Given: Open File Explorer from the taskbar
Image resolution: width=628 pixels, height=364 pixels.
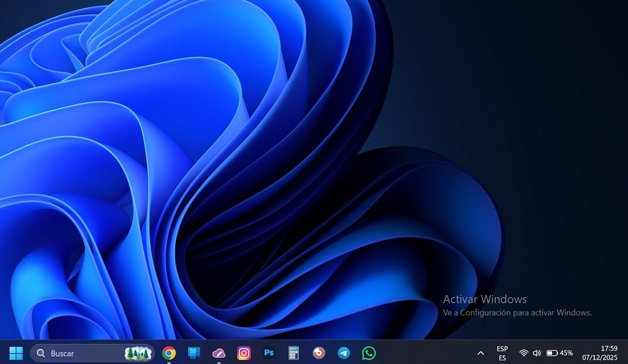Looking at the screenshot, I should pos(194,353).
